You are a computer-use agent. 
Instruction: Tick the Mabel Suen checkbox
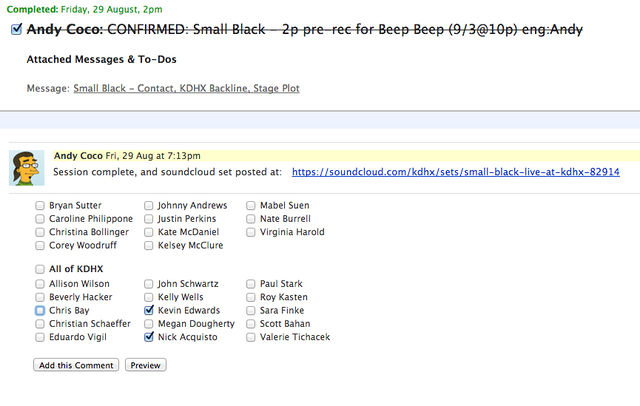coord(251,206)
